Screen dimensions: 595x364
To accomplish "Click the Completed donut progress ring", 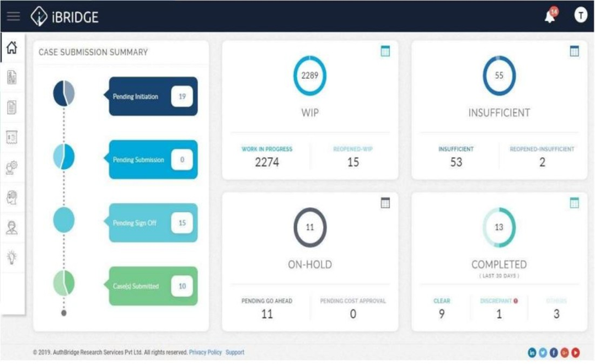I will [499, 227].
